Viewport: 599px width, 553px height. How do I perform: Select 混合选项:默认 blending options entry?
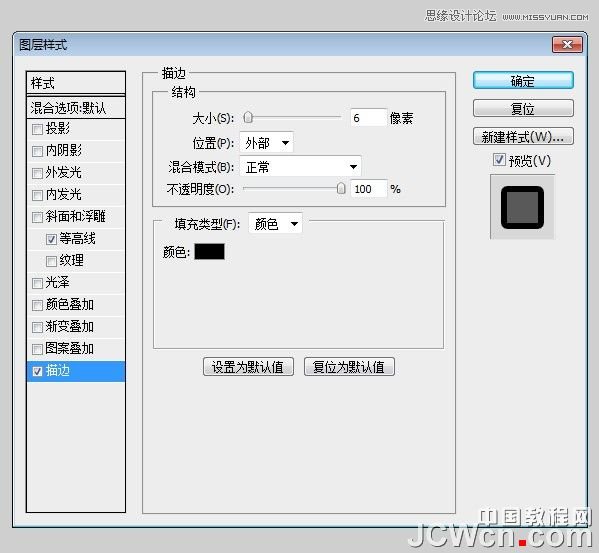pyautogui.click(x=76, y=108)
